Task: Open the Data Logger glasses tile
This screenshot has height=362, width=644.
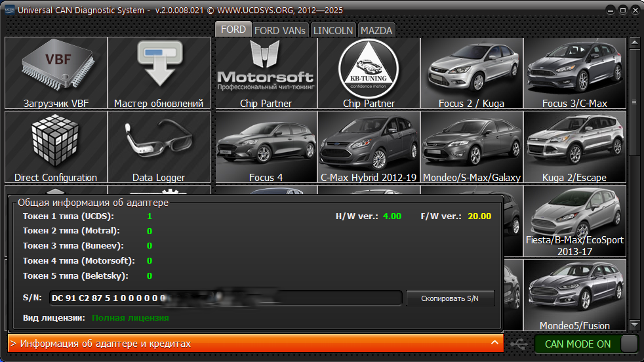Action: tap(159, 147)
